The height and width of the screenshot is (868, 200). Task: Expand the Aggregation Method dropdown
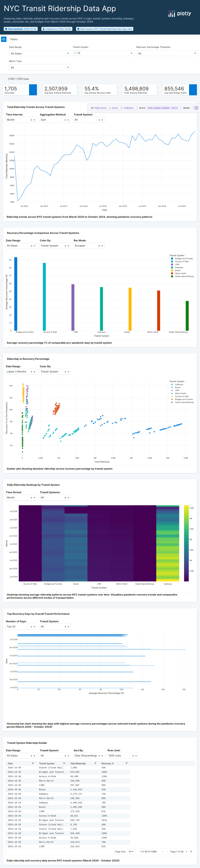[x=68, y=120]
